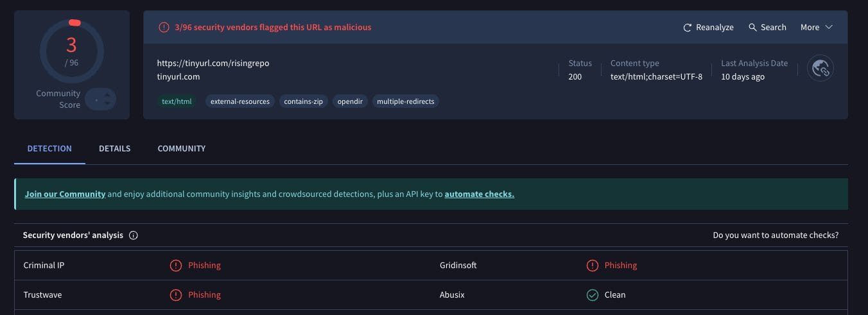Click the Gridinsoft phishing warning icon

click(592, 266)
